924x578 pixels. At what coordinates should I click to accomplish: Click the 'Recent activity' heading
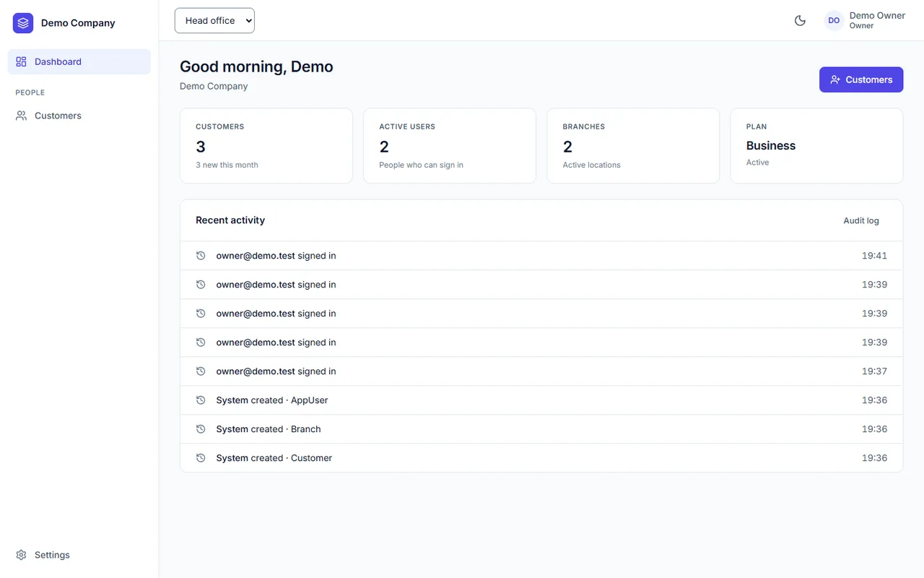tap(230, 220)
